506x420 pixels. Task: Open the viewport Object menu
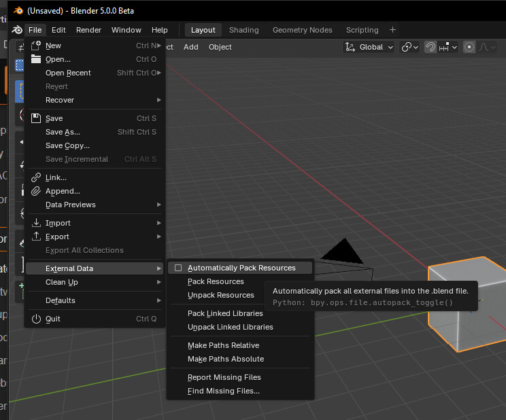click(220, 47)
